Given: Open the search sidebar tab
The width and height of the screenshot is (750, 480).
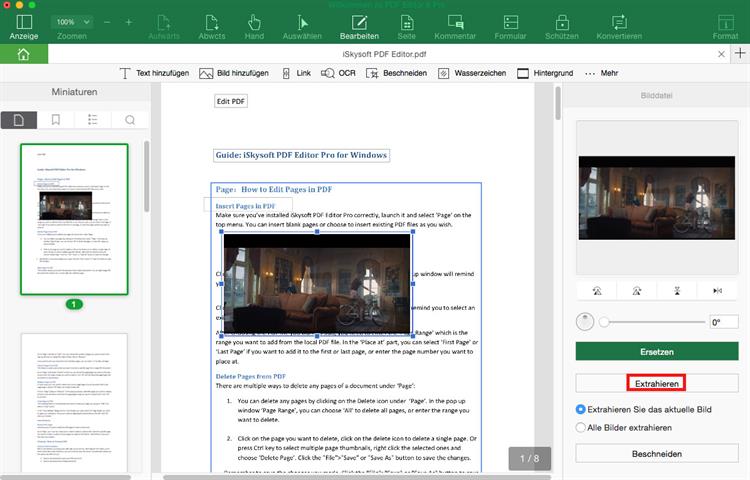Looking at the screenshot, I should click(x=130, y=120).
